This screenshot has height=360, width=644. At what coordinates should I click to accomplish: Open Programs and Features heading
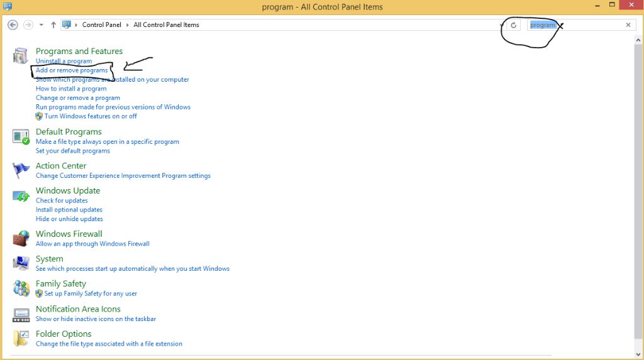tap(79, 52)
